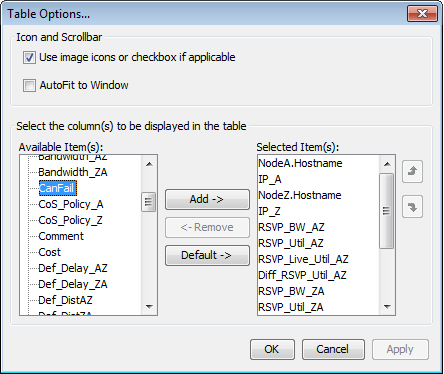Click Available Items scrollbar up arrow
The width and height of the screenshot is (444, 374).
[149, 164]
